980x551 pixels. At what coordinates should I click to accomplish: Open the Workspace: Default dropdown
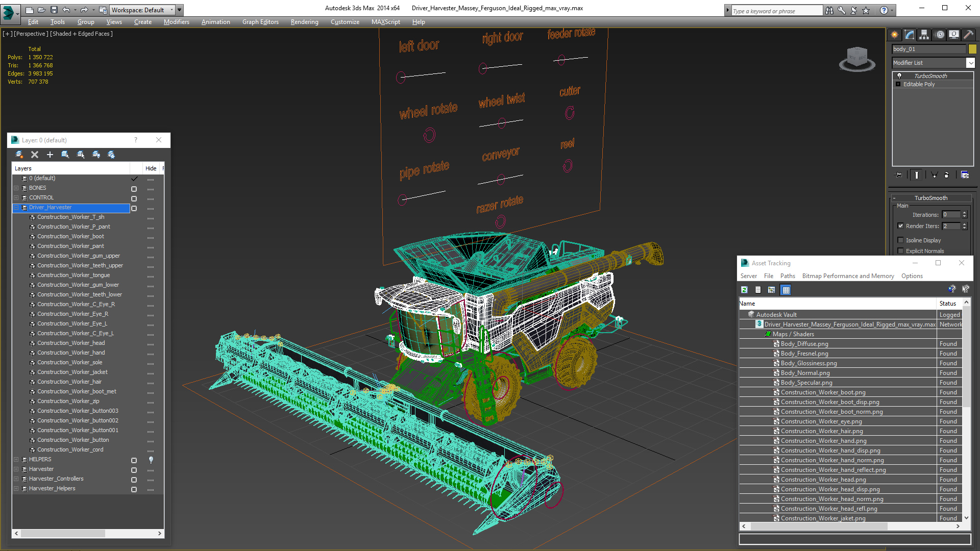[x=142, y=10]
